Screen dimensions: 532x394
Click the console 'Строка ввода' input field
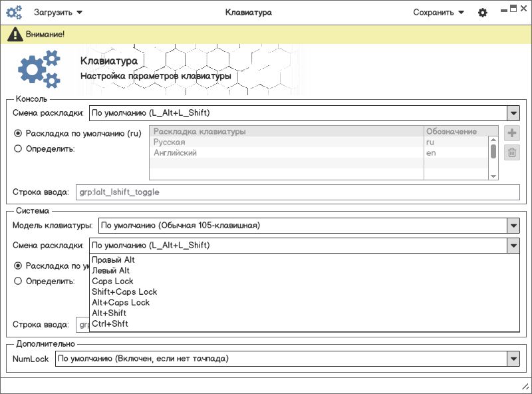(297, 192)
